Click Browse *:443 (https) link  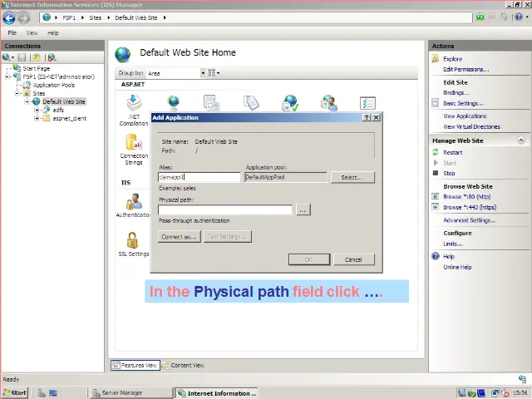(x=470, y=207)
